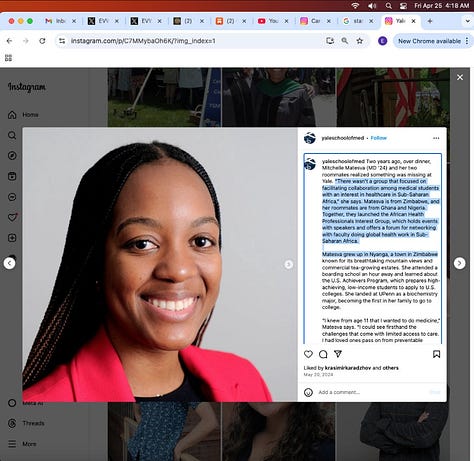Reload the Instagram page
The width and height of the screenshot is (474, 461).
point(42,41)
